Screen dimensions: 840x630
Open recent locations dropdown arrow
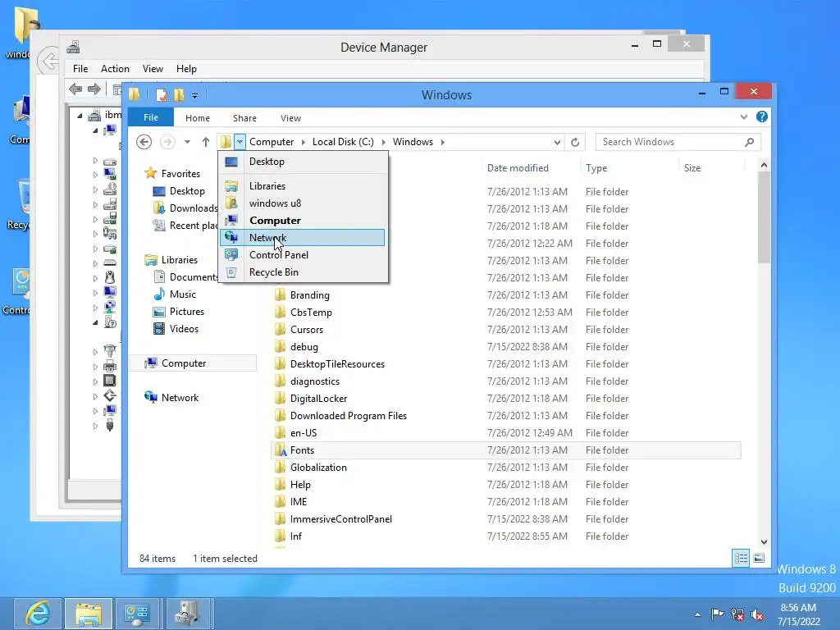(187, 142)
